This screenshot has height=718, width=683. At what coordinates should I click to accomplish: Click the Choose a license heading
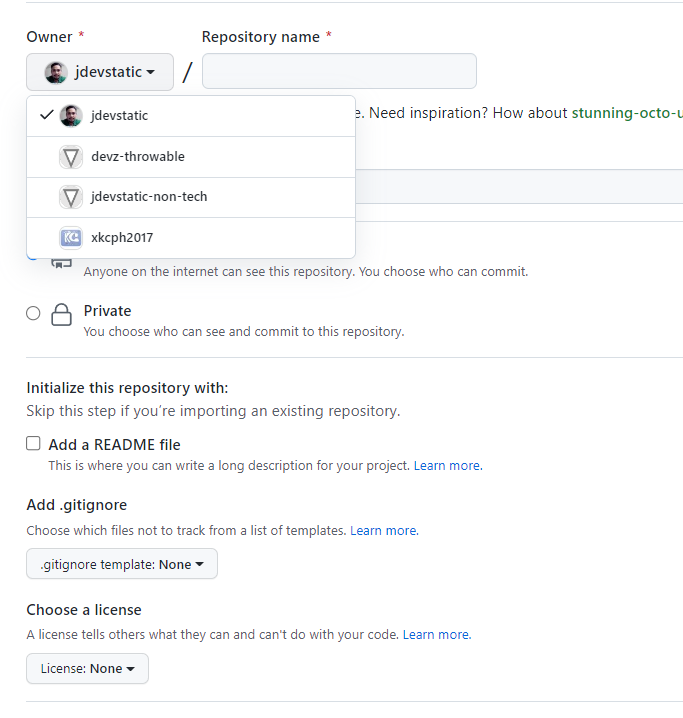coord(84,610)
